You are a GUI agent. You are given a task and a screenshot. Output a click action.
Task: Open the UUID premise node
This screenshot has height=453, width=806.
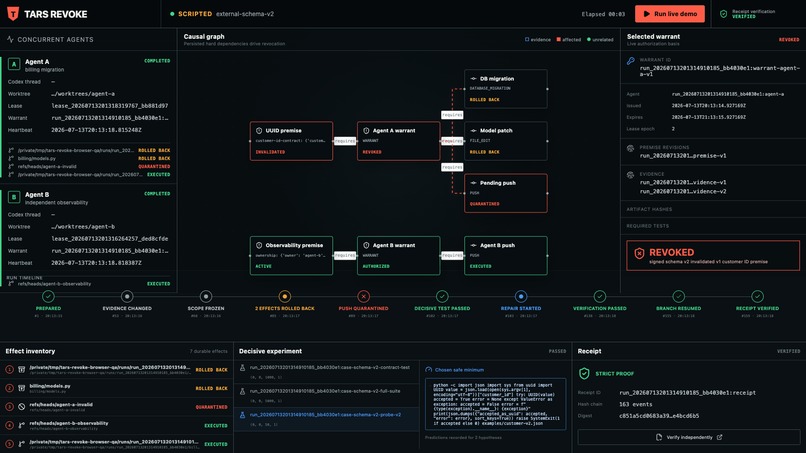(x=291, y=141)
